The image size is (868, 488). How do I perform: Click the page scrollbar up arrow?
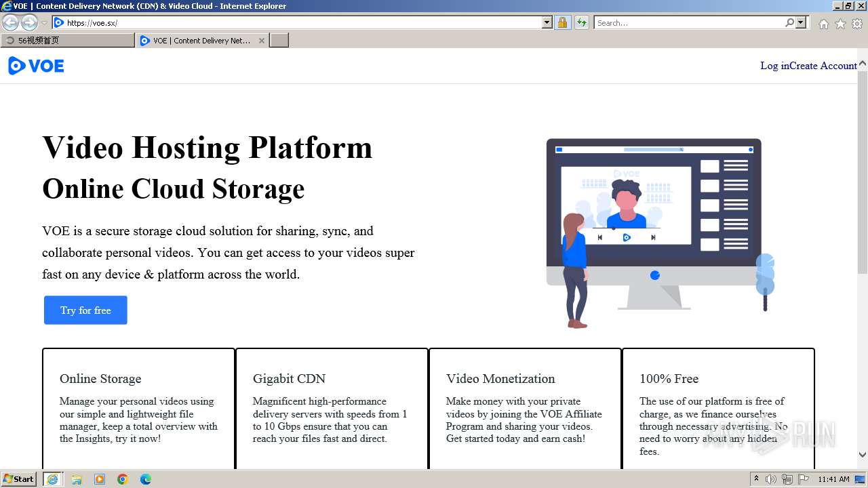863,64
